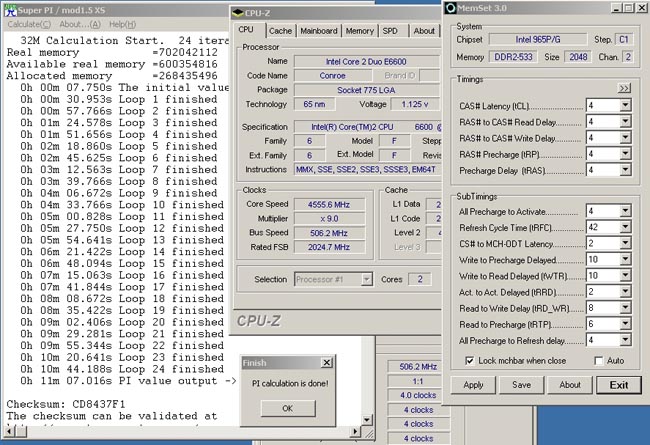
Task: Click OK in the Finish dialog
Action: tap(288, 409)
